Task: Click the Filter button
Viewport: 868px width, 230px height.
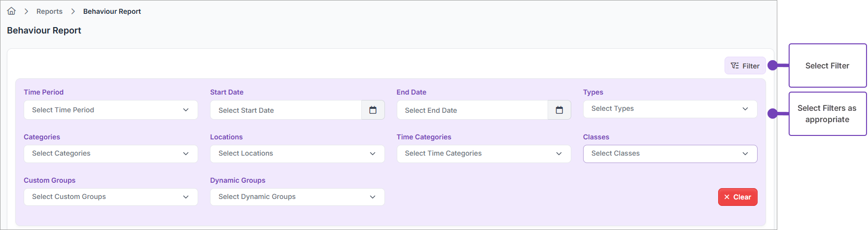Action: point(745,66)
